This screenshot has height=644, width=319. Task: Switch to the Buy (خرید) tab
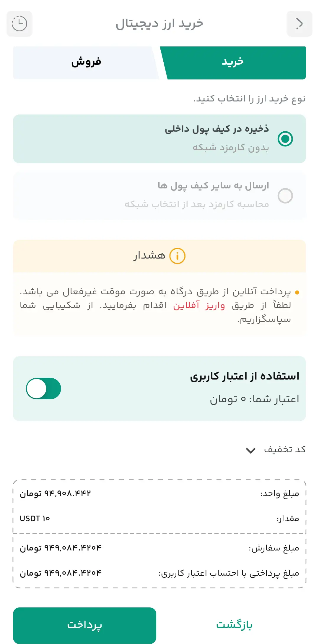pyautogui.click(x=233, y=62)
